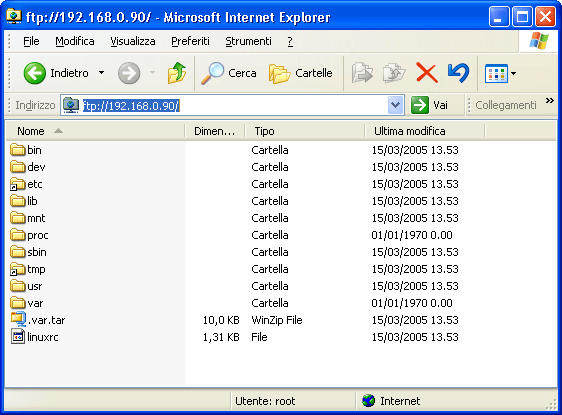Select the linuxrc file icon
The height and width of the screenshot is (415, 562).
click(18, 337)
